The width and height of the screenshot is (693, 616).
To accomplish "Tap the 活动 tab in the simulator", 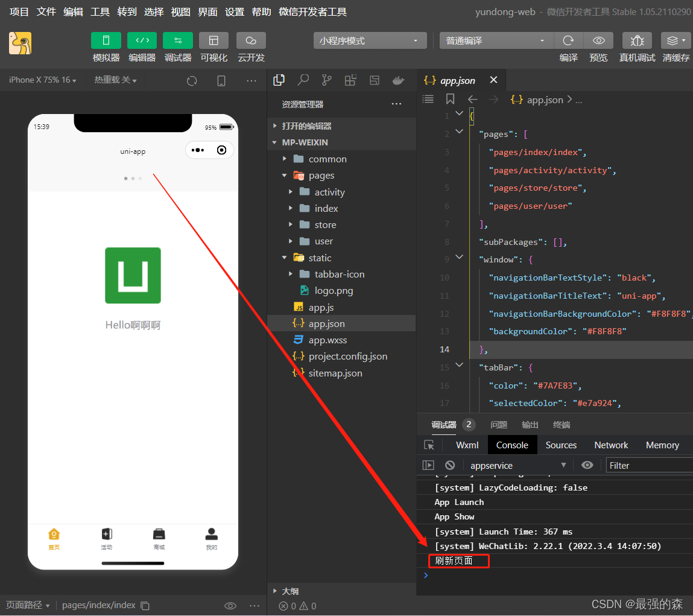I will click(x=107, y=539).
